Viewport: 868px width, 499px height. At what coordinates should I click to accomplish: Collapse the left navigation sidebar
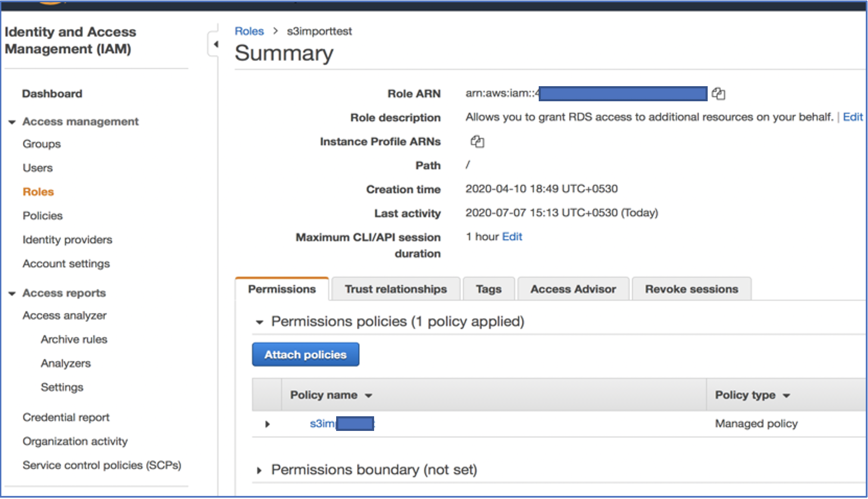[x=215, y=44]
